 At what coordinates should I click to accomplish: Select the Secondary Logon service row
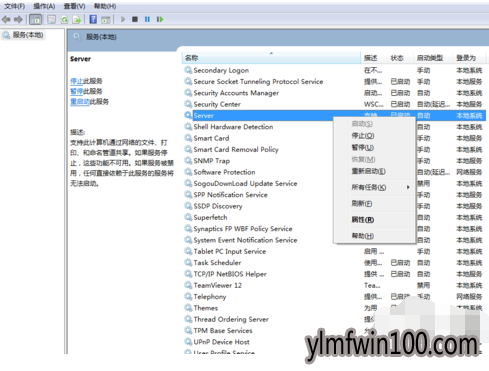334,70
